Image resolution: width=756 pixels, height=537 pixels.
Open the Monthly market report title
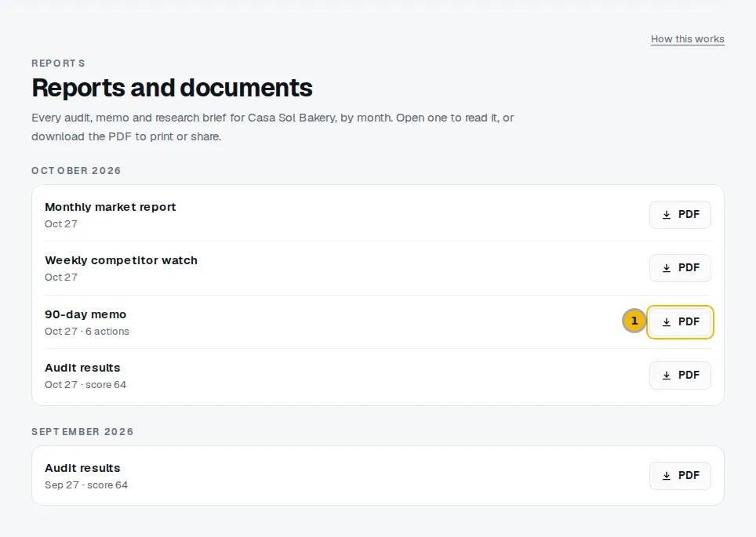(111, 207)
